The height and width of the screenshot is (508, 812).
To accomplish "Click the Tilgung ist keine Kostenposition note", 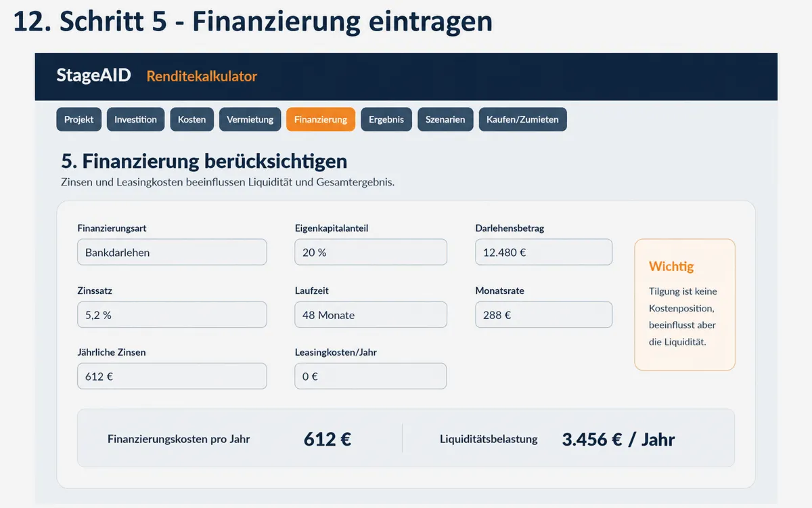I will 683,316.
